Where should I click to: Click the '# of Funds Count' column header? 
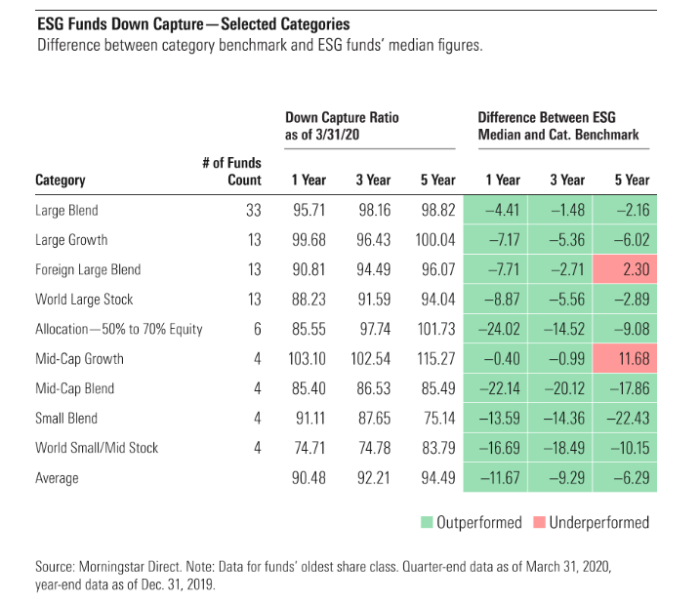click(231, 172)
